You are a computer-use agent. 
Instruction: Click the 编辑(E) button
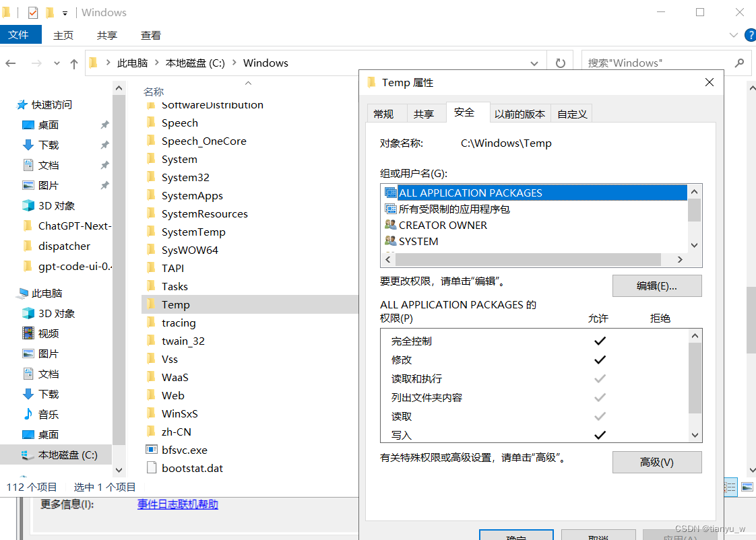656,285
